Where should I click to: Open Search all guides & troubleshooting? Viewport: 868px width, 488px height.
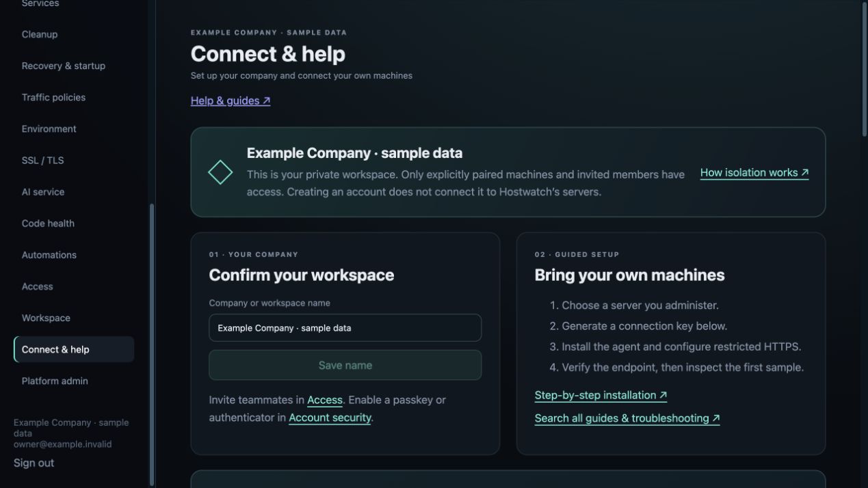tap(627, 418)
